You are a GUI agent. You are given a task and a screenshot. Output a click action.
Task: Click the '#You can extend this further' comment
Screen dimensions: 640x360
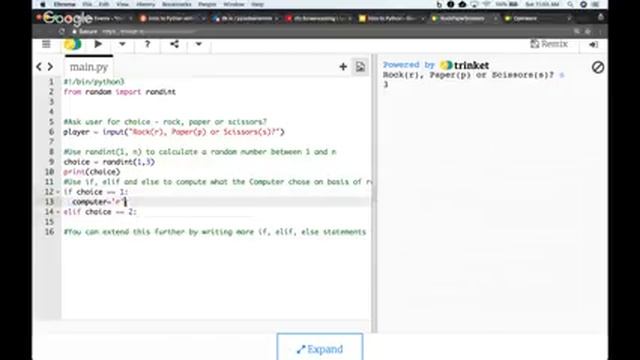tap(215, 232)
